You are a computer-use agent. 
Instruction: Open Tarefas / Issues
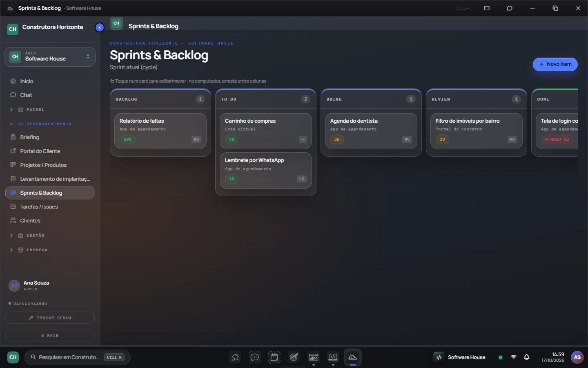pos(50,207)
